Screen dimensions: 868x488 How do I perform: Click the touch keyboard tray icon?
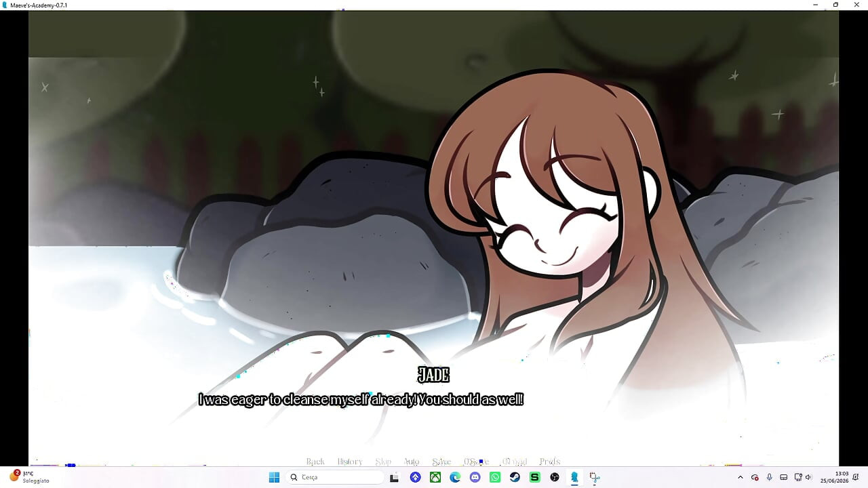click(x=784, y=477)
